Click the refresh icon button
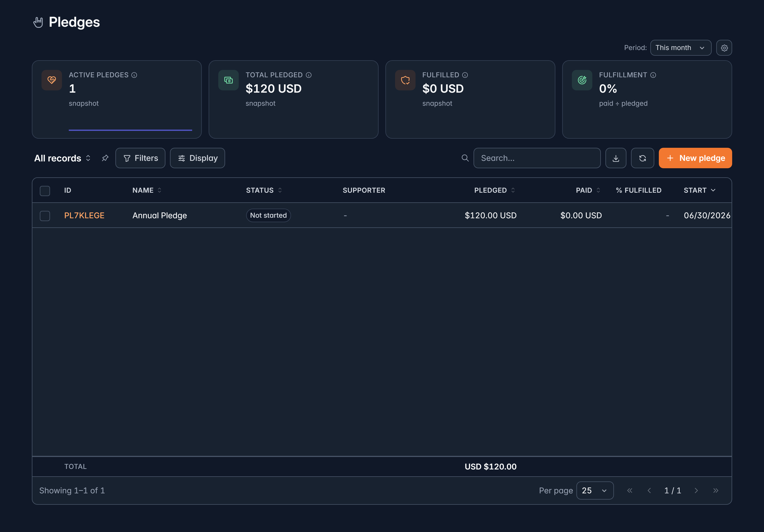The width and height of the screenshot is (764, 532). 642,158
